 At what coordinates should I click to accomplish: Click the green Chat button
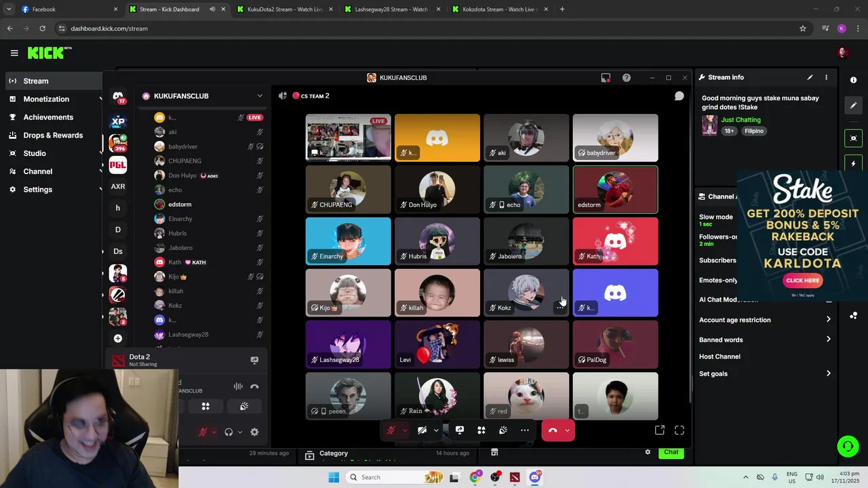[671, 452]
